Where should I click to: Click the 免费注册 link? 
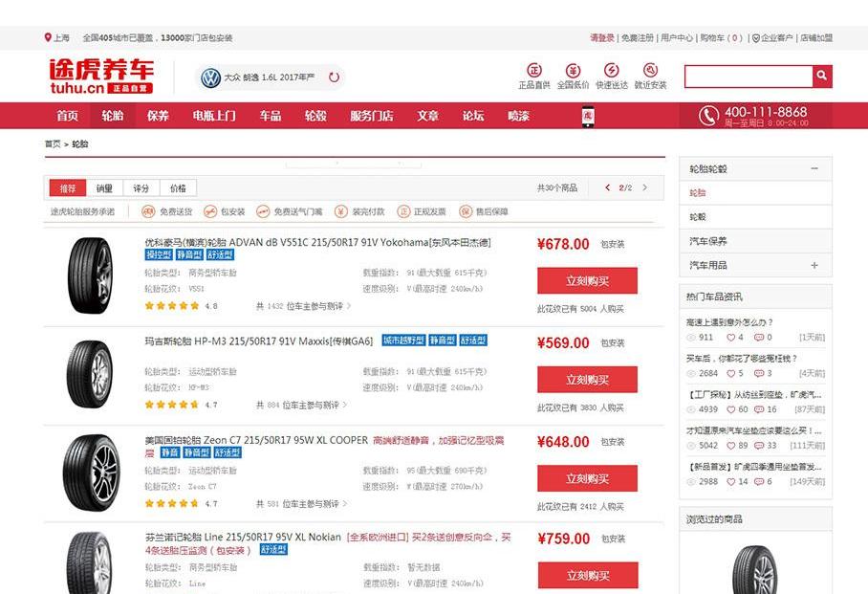(x=638, y=38)
